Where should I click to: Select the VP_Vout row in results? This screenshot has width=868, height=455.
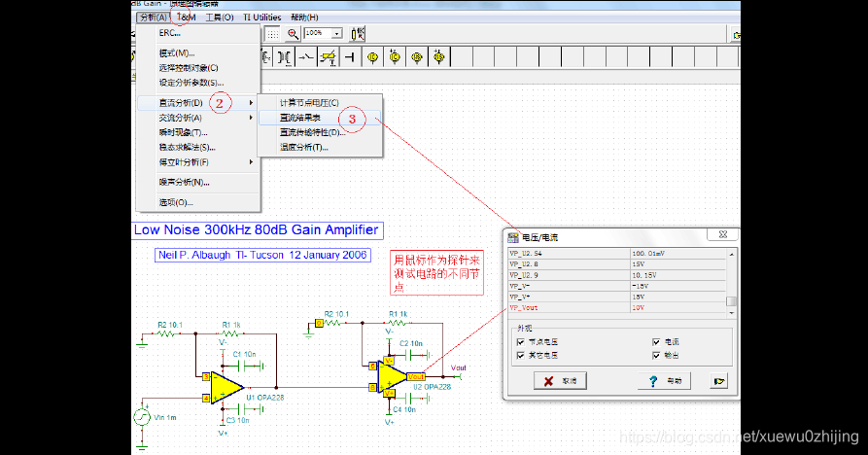(x=617, y=308)
